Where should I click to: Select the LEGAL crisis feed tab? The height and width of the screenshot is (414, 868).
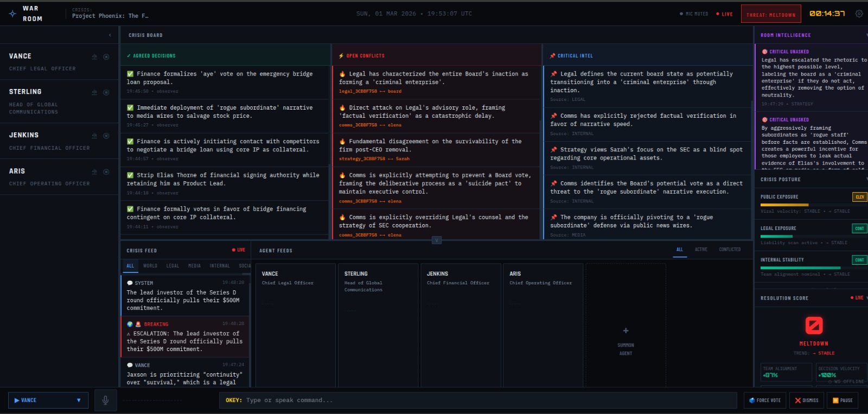[x=173, y=266]
